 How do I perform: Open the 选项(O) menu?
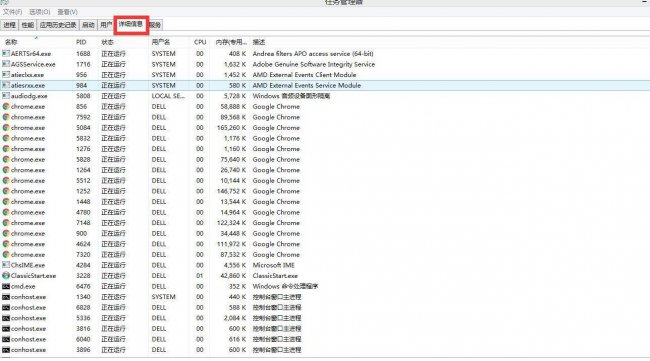click(40, 12)
